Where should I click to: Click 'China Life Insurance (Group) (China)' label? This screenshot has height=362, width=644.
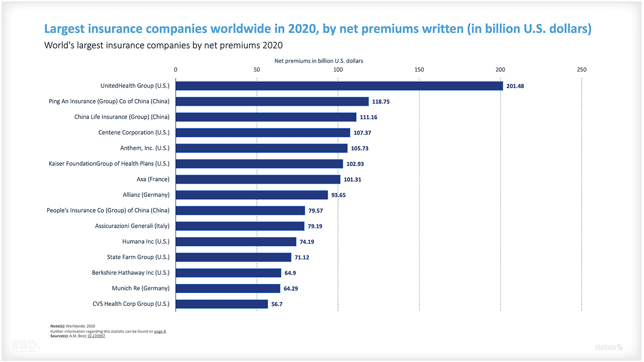point(122,117)
